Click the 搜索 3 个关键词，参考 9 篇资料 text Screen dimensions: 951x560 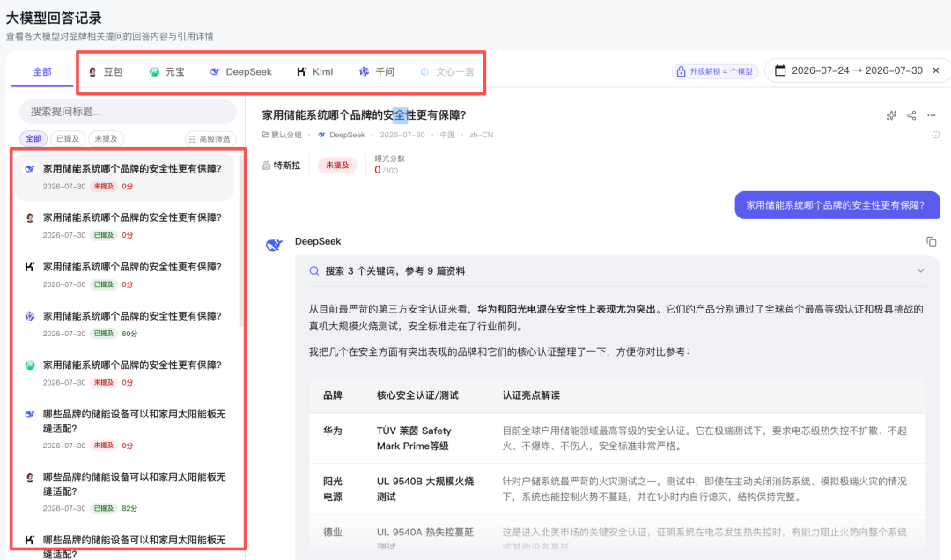coord(395,271)
